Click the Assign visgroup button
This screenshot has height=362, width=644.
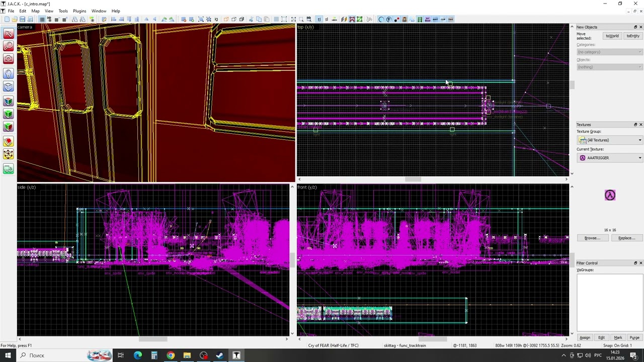(x=585, y=337)
